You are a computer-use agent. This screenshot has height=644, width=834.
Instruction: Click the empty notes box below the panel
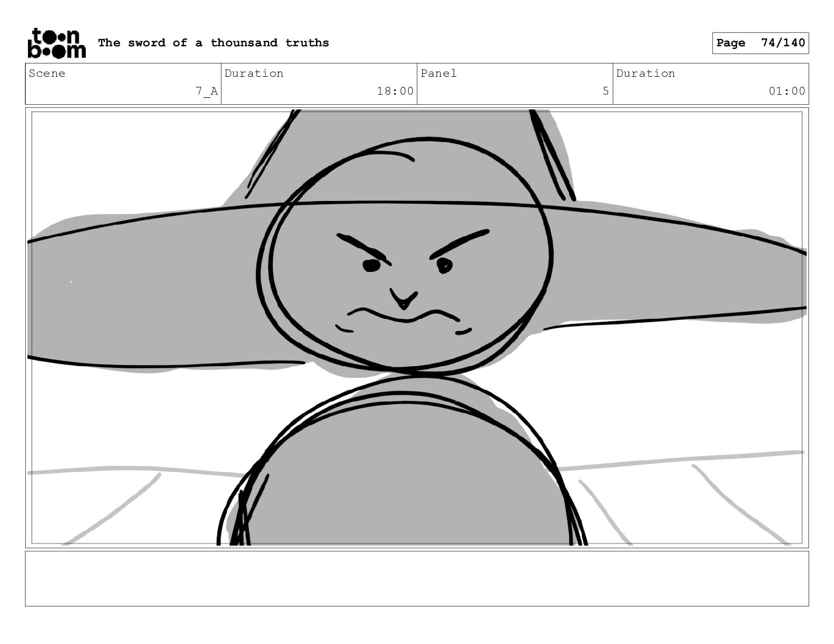[x=417, y=579]
